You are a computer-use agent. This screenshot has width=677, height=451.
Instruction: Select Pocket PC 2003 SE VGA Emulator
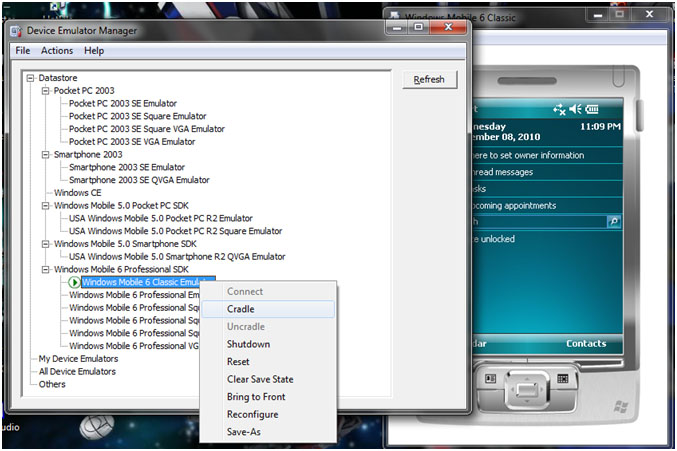pos(132,142)
